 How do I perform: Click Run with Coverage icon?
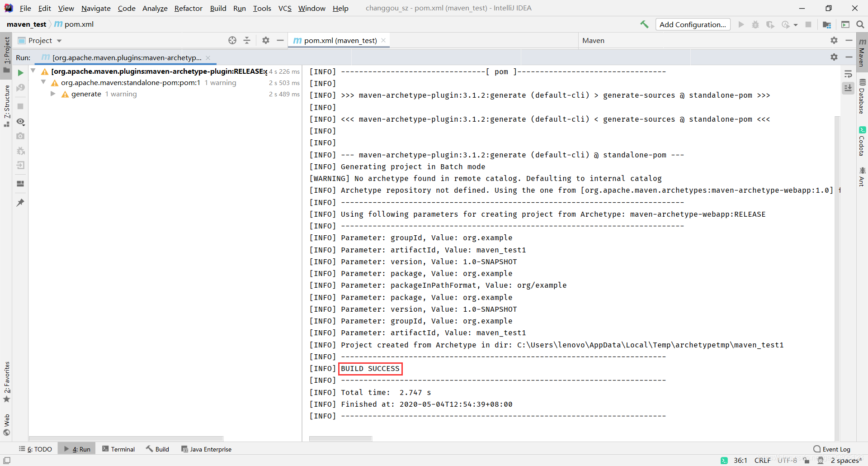point(770,24)
